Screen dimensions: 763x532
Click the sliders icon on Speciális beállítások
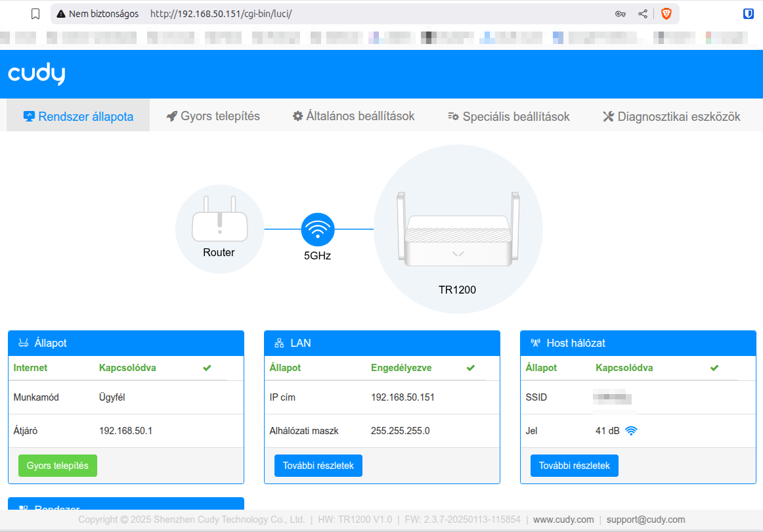tap(453, 116)
